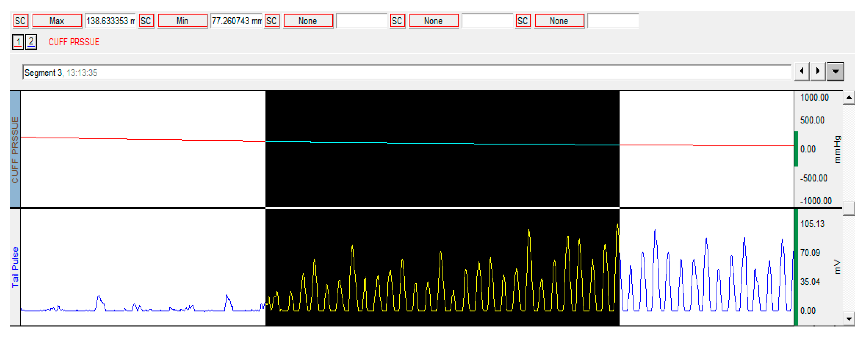This screenshot has width=868, height=338.
Task: Click the first None measurement button
Action: click(x=308, y=21)
